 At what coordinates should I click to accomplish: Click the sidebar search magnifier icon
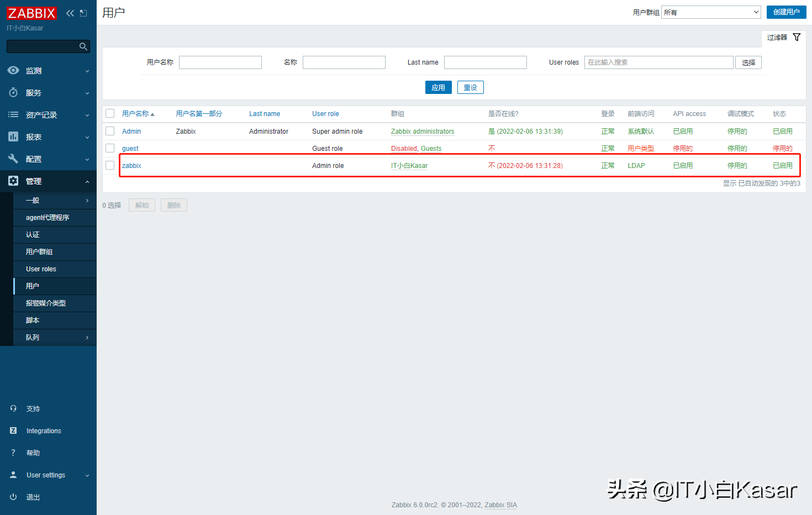point(83,47)
